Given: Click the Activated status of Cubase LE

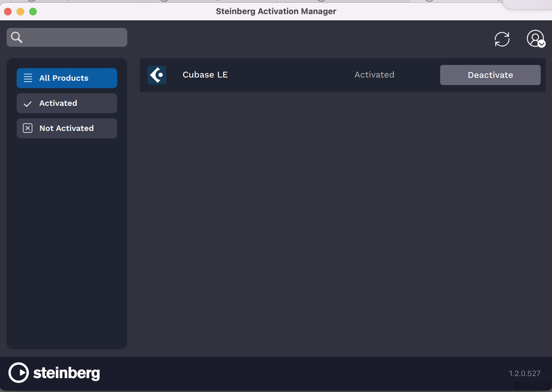Looking at the screenshot, I should coord(374,75).
